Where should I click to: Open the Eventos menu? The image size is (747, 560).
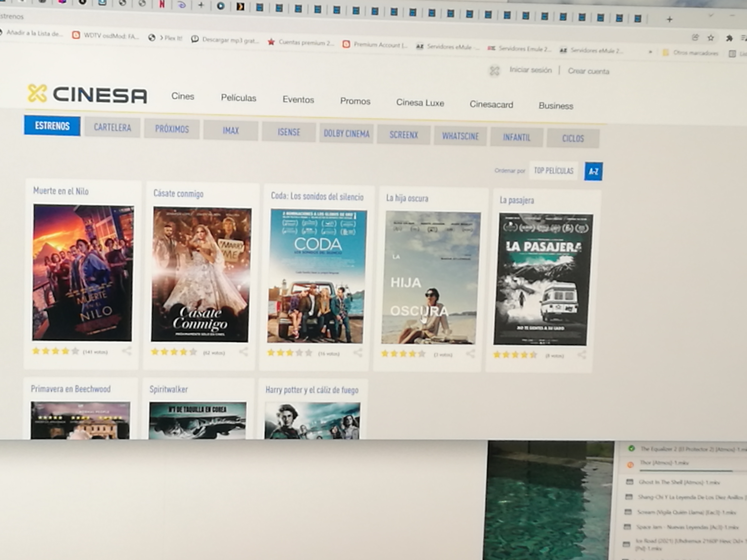pyautogui.click(x=298, y=100)
